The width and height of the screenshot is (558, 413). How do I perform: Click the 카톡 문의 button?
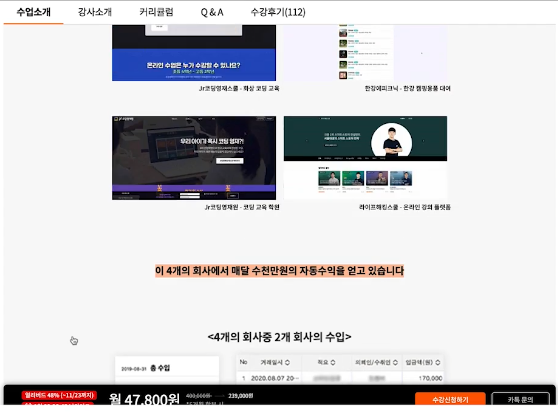click(520, 399)
